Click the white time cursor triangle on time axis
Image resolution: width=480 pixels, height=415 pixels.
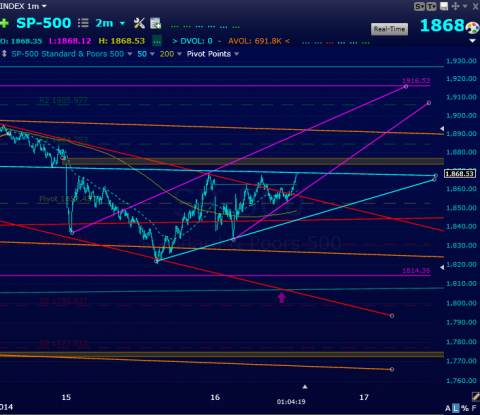click(x=305, y=387)
